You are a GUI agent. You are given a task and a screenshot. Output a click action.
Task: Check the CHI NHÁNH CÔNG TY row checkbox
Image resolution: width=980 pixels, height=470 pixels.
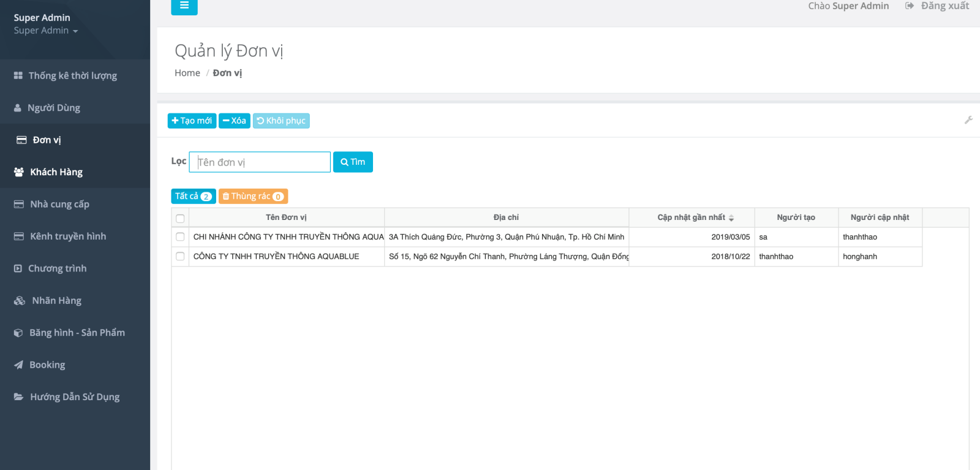click(180, 237)
